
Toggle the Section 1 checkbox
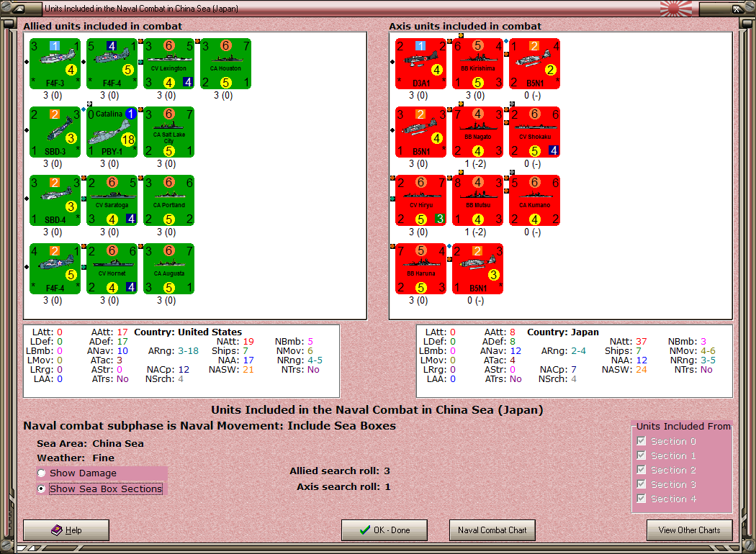tap(642, 455)
